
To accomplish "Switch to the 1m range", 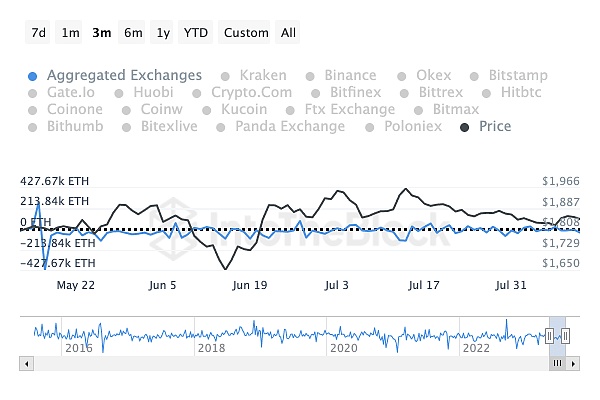I will coord(70,32).
